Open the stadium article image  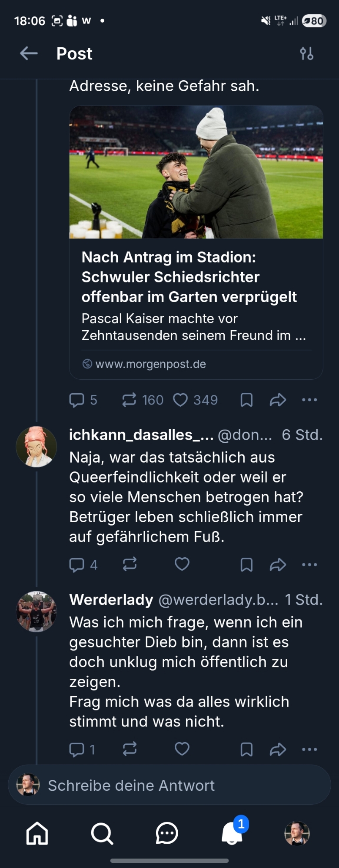[196, 172]
